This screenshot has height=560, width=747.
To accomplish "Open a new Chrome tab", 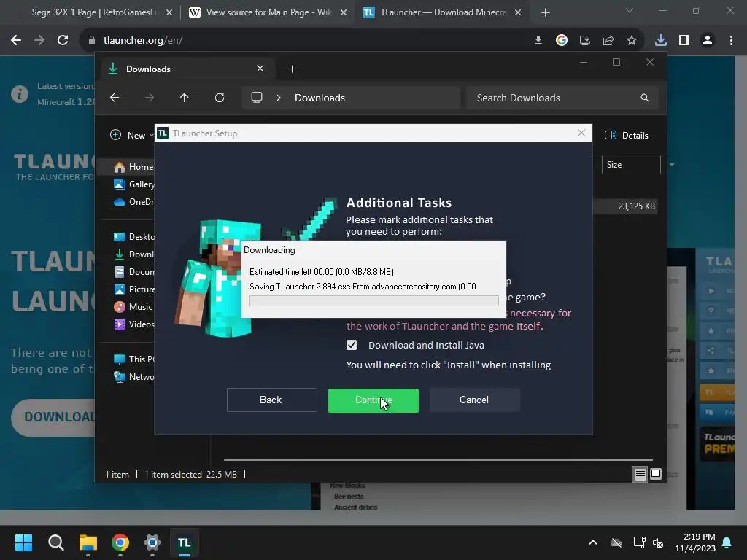I will pyautogui.click(x=546, y=12).
